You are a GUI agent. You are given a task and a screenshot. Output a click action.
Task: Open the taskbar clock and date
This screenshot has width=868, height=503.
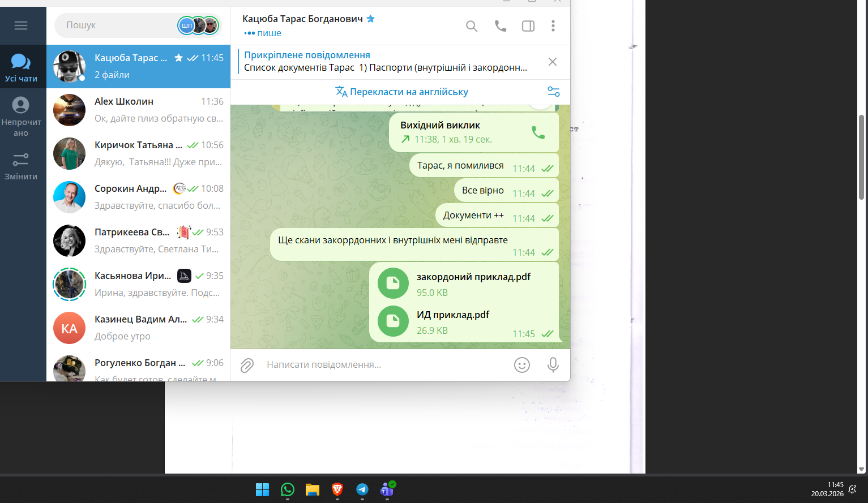(x=827, y=489)
